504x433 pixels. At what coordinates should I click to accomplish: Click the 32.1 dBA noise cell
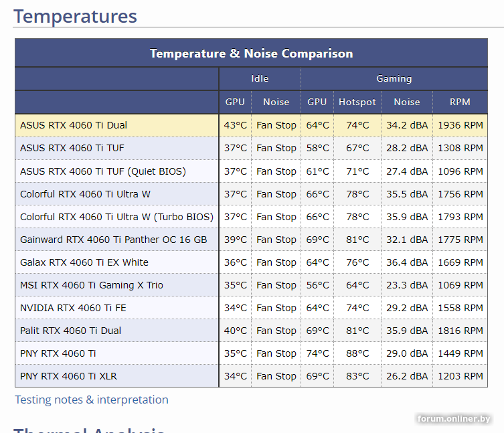pos(407,240)
